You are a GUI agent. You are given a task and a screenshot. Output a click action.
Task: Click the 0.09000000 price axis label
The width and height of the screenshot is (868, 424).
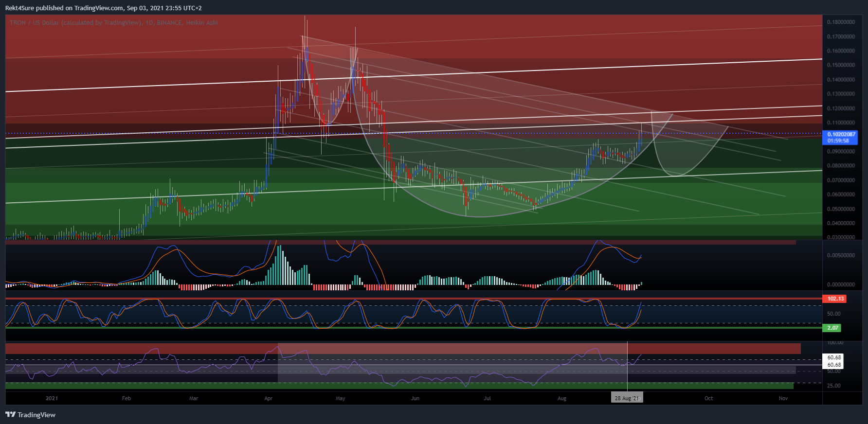841,151
